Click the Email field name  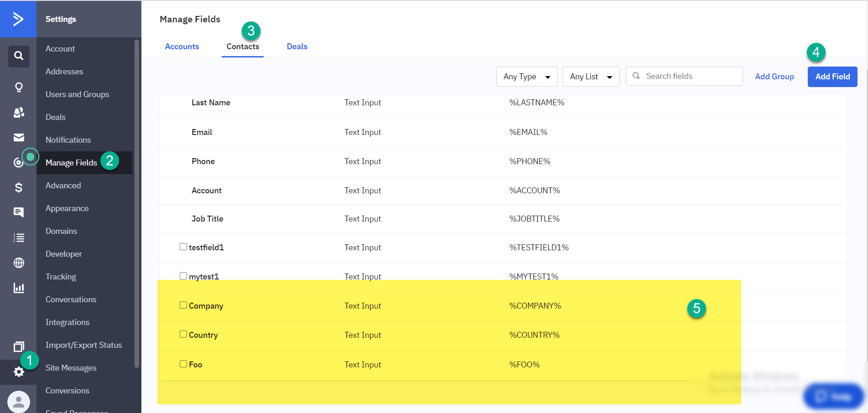point(202,132)
